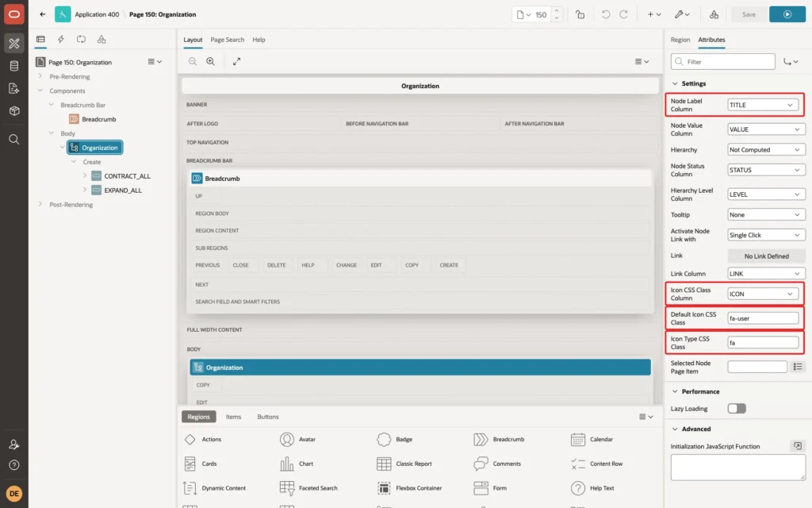Open help question mark in sidebar
This screenshot has width=812, height=508.
click(x=14, y=465)
